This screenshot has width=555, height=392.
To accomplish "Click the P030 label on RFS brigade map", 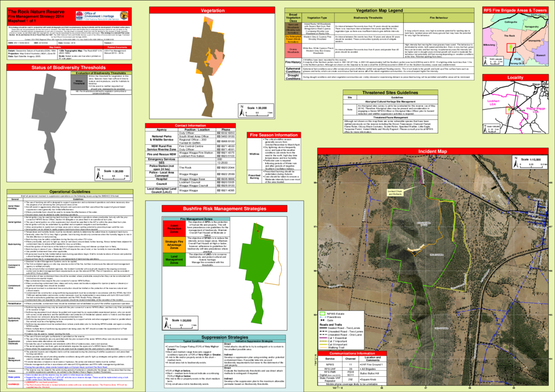I will click(518, 59).
